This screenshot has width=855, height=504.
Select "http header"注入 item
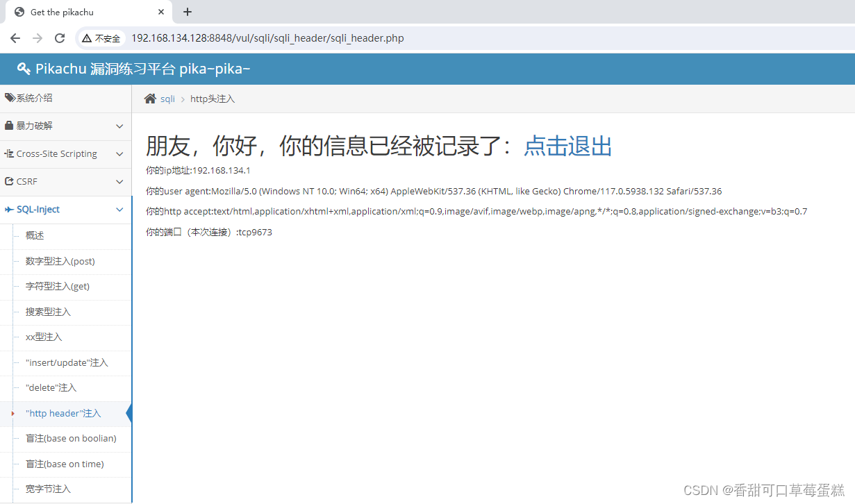click(63, 413)
